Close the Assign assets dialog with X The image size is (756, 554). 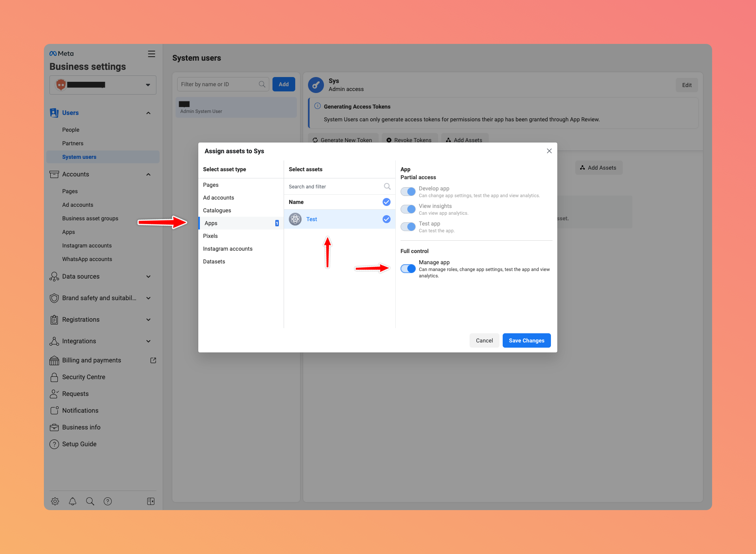point(549,151)
